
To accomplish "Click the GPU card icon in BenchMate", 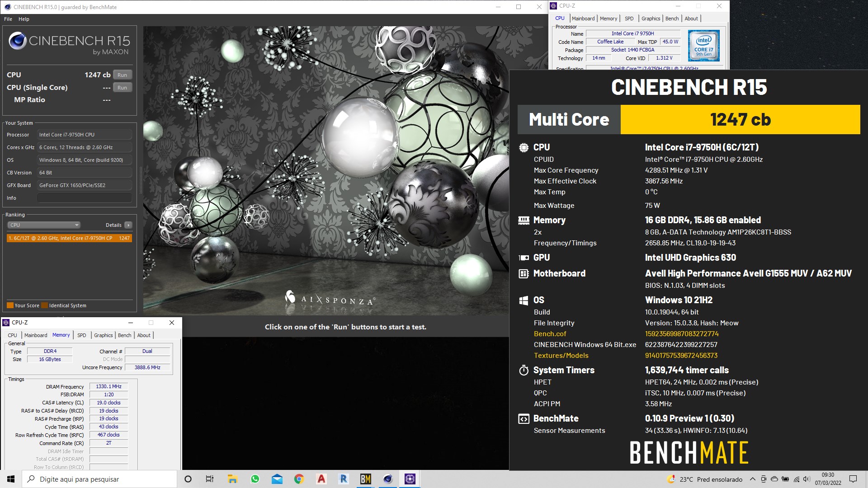I will [524, 258].
